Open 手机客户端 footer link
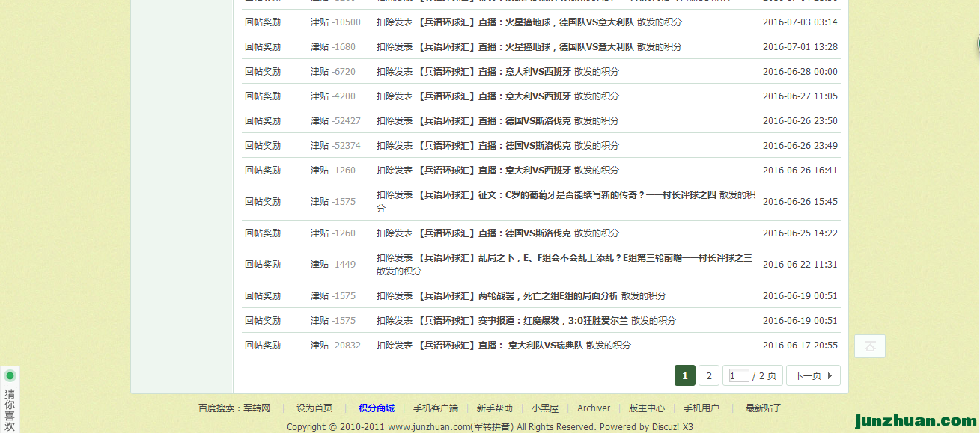The image size is (980, 433). click(435, 408)
